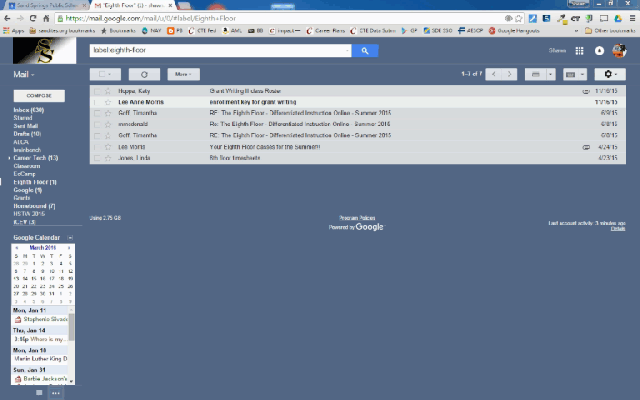Go to older messages arrow
This screenshot has height=400, width=640.
[x=509, y=74]
